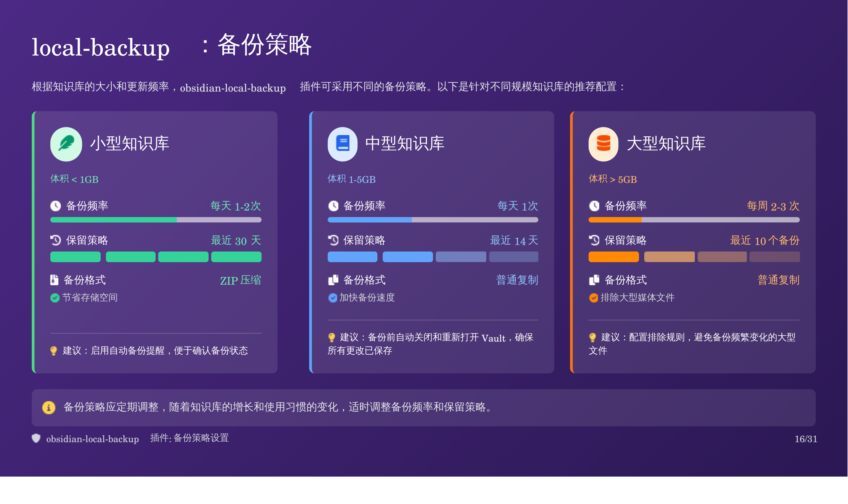Viewport: 848px width, 504px height.
Task: Click the page number 16/31
Action: click(x=805, y=439)
